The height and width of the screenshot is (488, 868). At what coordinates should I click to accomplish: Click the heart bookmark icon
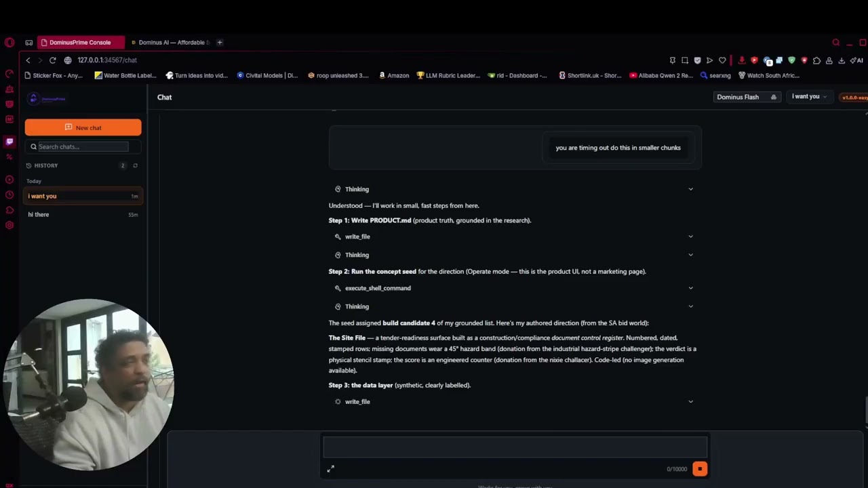click(x=722, y=60)
